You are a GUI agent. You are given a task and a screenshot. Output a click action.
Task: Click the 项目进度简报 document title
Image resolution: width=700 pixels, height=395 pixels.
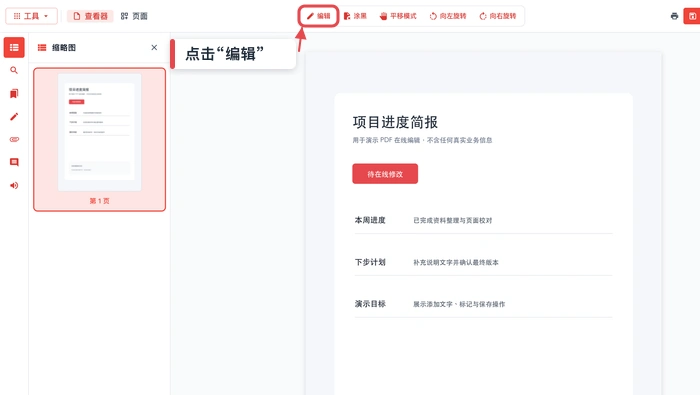point(395,122)
